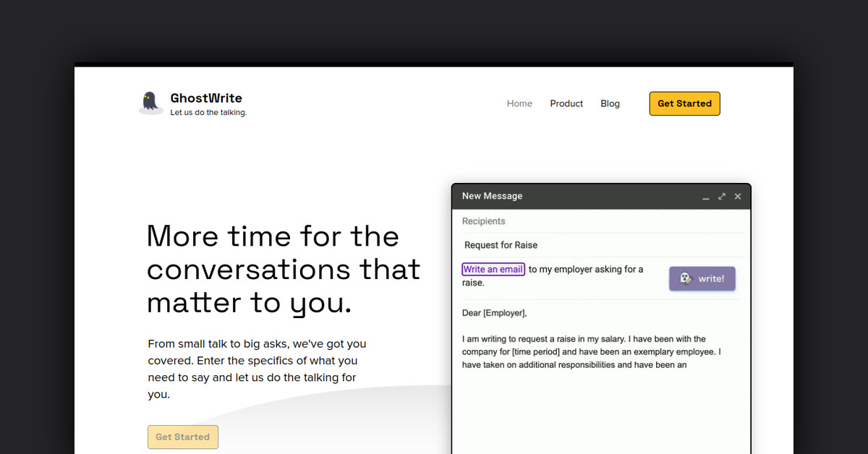Open the Product nav item
Screen dimensions: 868x454
coord(566,103)
